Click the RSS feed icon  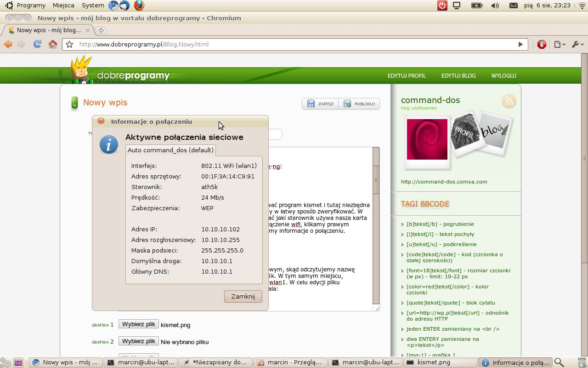509,101
